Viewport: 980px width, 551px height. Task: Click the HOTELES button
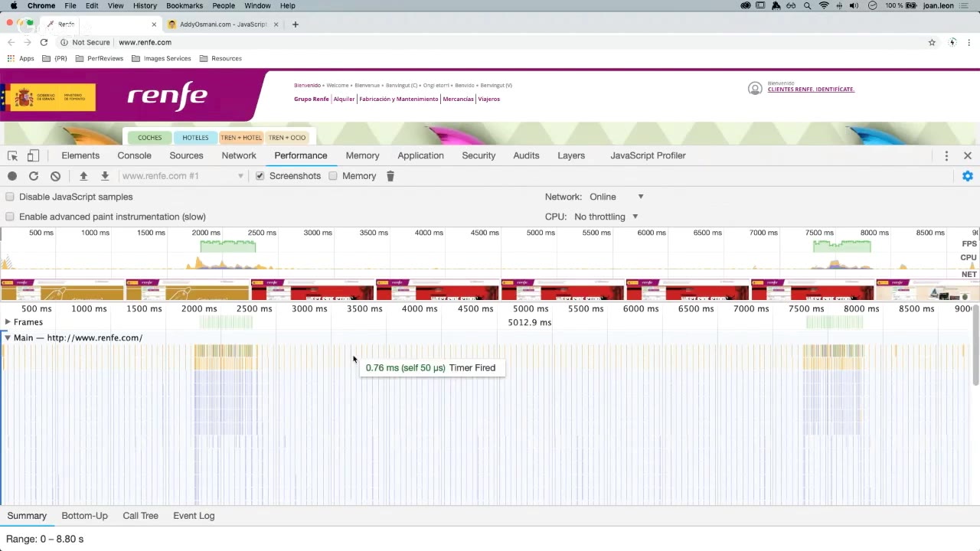click(x=195, y=138)
